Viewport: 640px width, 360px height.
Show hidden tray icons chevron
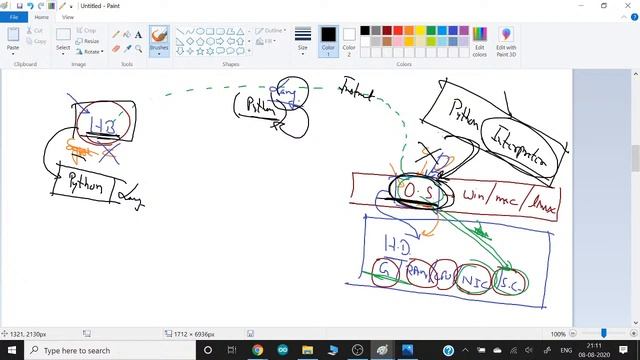coord(465,350)
